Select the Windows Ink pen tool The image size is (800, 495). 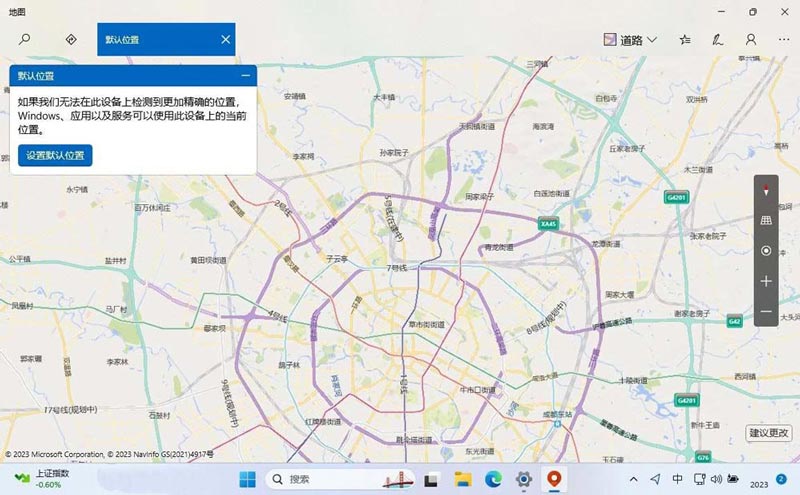[x=717, y=40]
